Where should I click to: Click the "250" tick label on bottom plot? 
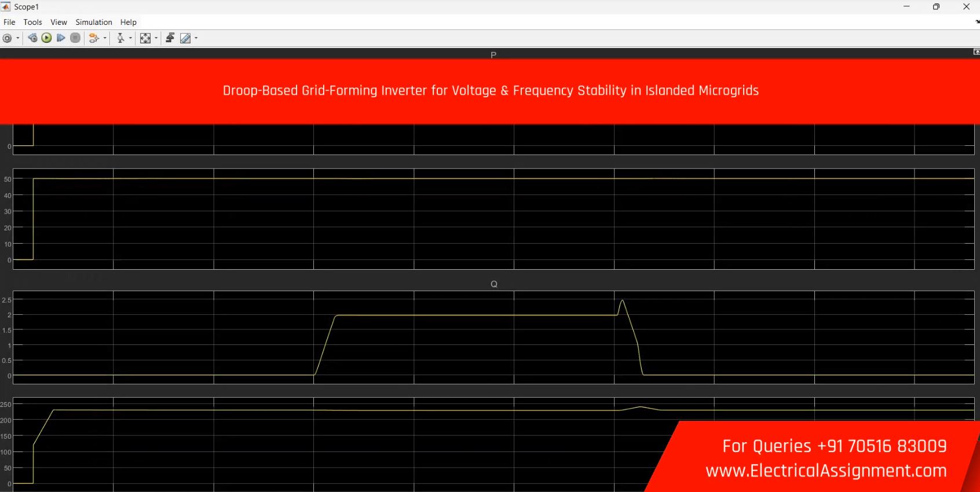(x=6, y=405)
